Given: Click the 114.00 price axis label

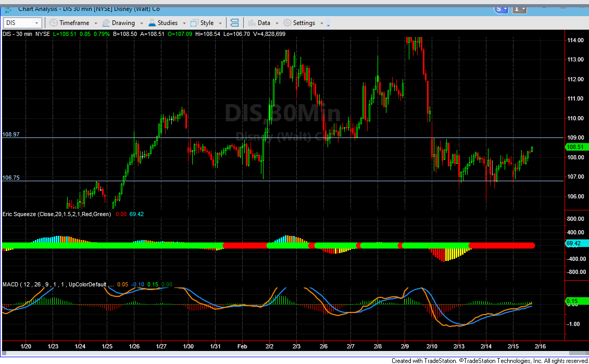Looking at the screenshot, I should pos(575,40).
